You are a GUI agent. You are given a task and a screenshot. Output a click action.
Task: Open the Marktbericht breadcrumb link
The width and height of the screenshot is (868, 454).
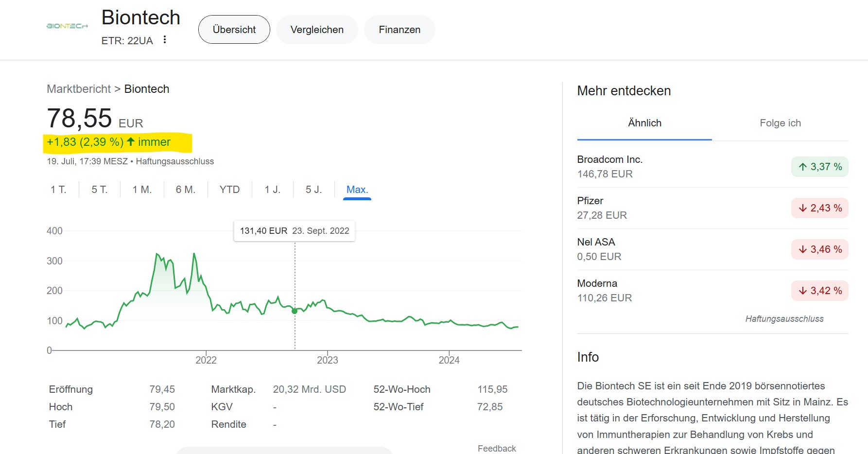click(x=79, y=89)
